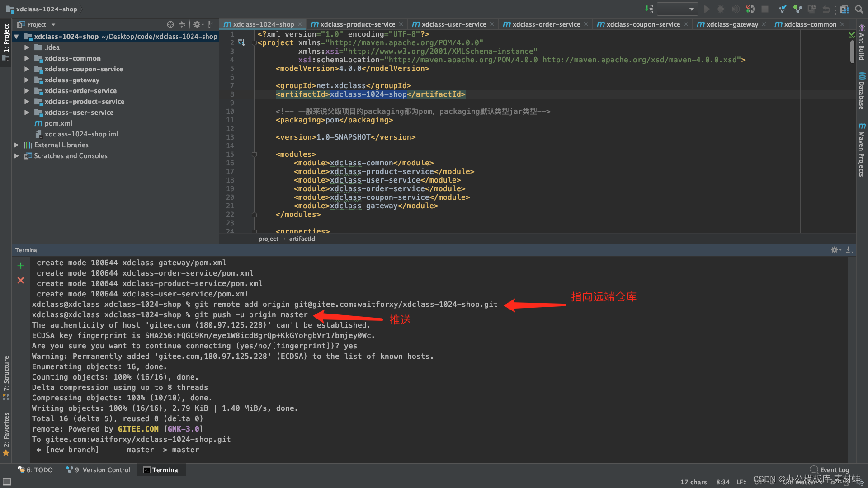This screenshot has height=488, width=868.
Task: Open Terminal panel settings gear
Action: [835, 250]
